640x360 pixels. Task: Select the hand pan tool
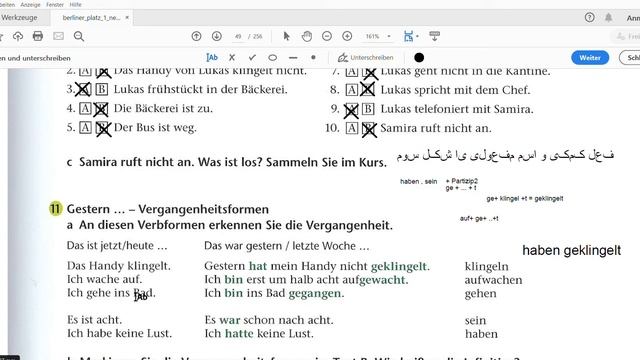pyautogui.click(x=307, y=36)
